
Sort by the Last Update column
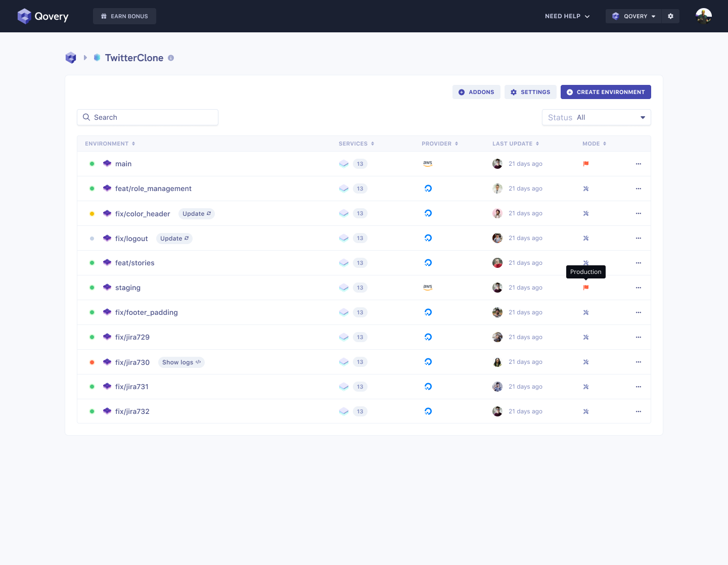click(516, 144)
